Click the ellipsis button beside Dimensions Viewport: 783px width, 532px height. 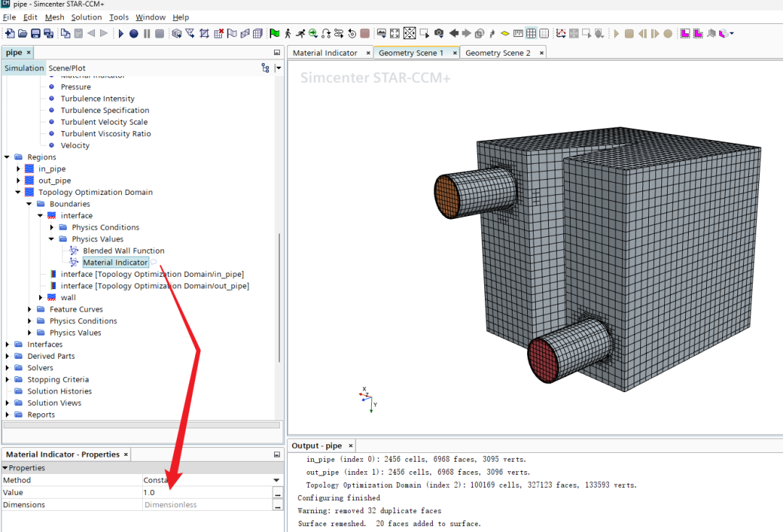[x=278, y=505]
